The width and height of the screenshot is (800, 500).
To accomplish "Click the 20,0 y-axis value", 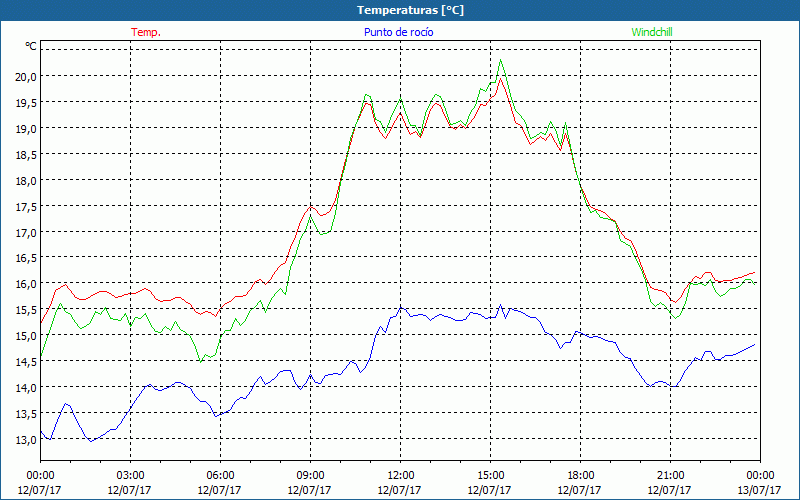I will click(27, 77).
